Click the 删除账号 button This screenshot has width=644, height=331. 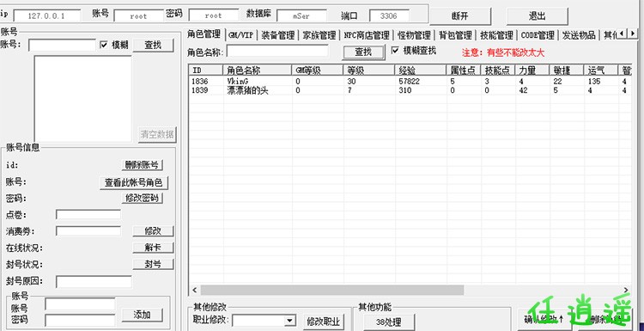coord(142,165)
